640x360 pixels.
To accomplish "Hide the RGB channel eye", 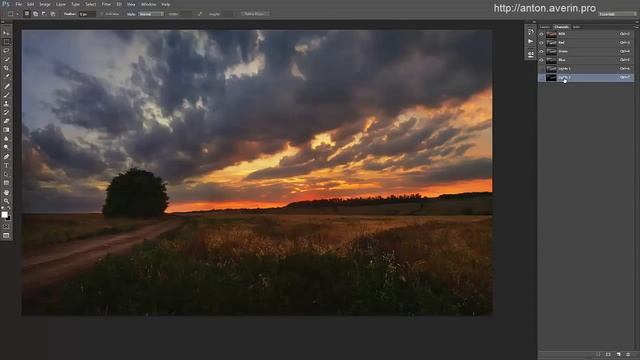I will (x=542, y=34).
